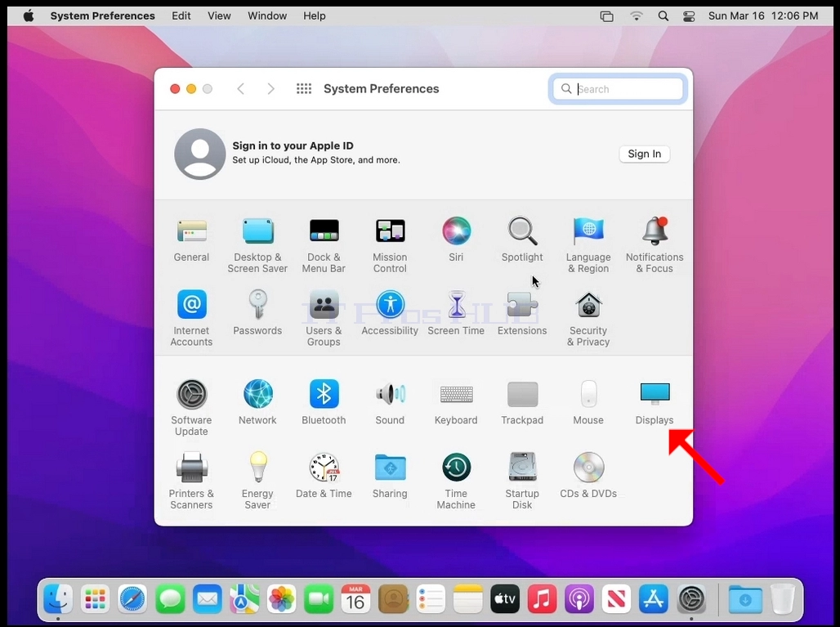Image resolution: width=840 pixels, height=627 pixels.
Task: Open the Window menu
Action: coord(267,16)
